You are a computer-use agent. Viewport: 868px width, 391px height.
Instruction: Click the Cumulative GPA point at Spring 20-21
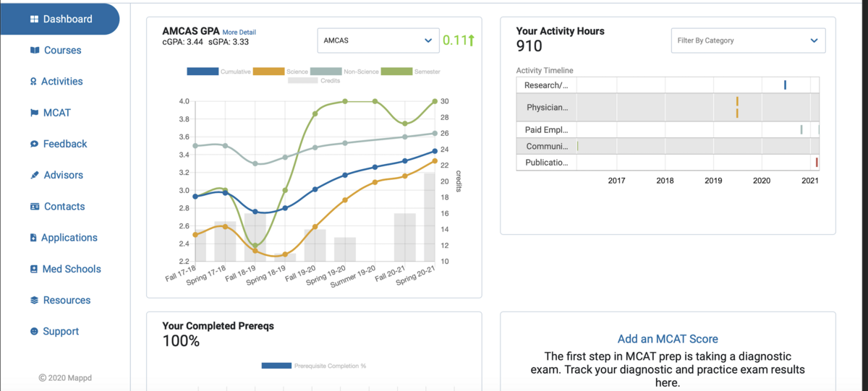tap(435, 151)
